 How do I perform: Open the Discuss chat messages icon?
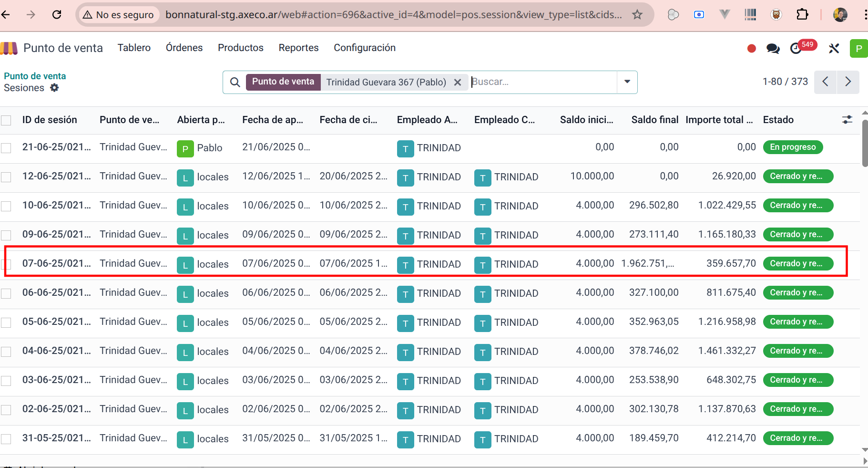(773, 49)
